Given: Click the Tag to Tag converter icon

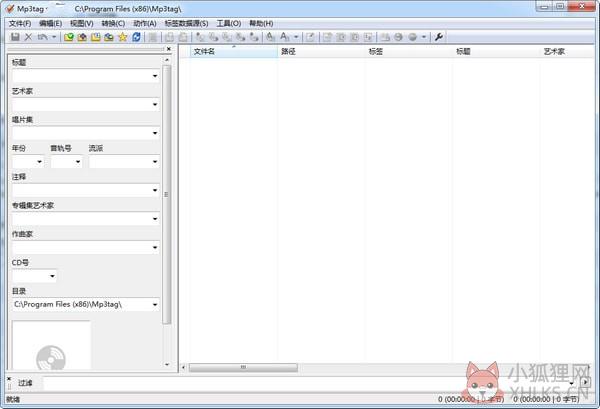Looking at the screenshot, I should pos(254,37).
